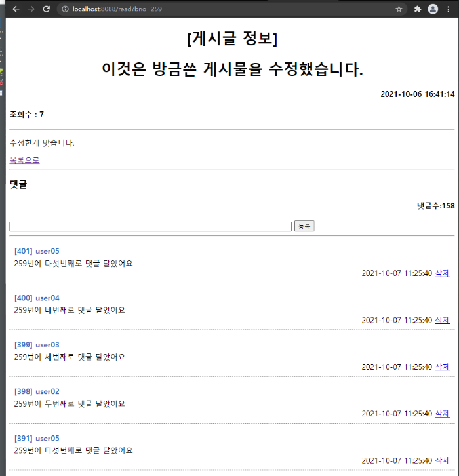Click the 목록으로 link
This screenshot has width=459, height=476.
point(25,160)
